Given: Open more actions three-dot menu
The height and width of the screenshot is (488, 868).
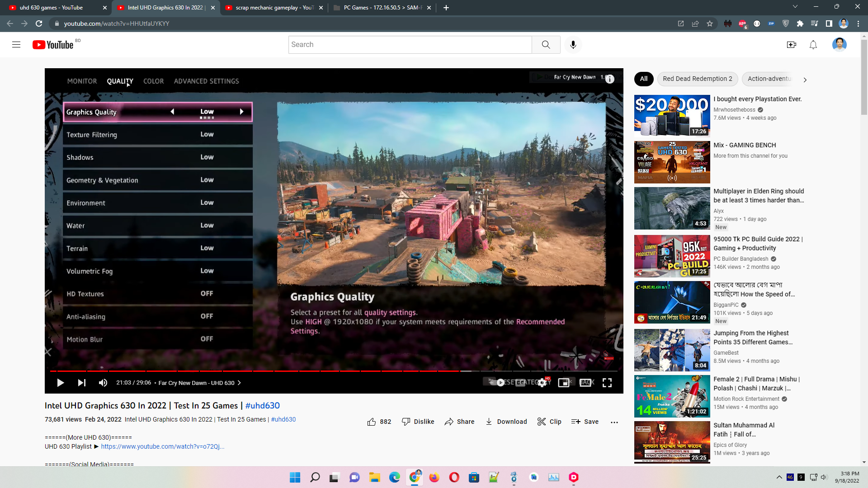Looking at the screenshot, I should pos(614,422).
